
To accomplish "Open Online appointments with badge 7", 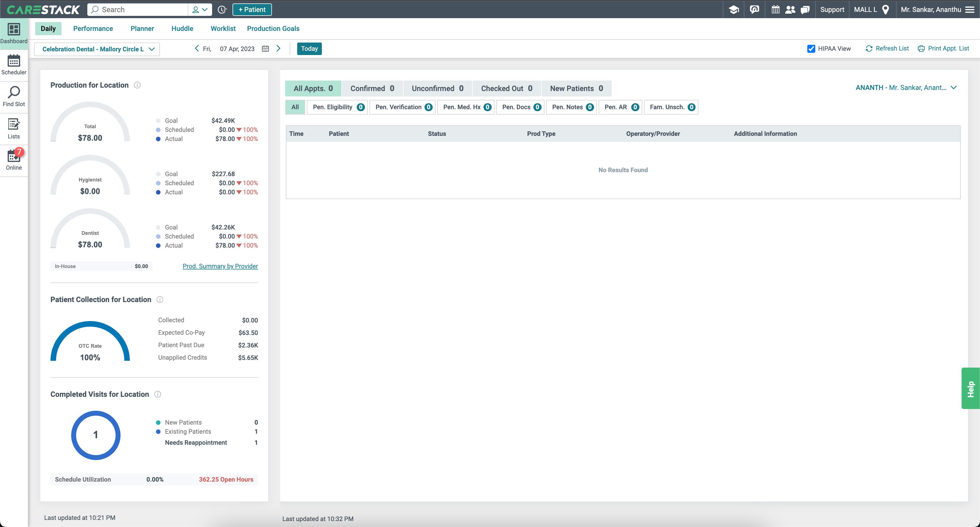I will pos(14,160).
